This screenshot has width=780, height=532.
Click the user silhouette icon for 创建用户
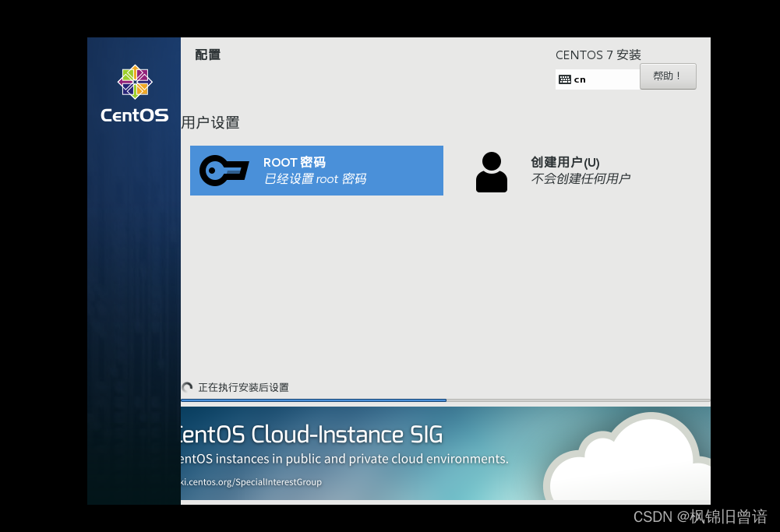491,171
